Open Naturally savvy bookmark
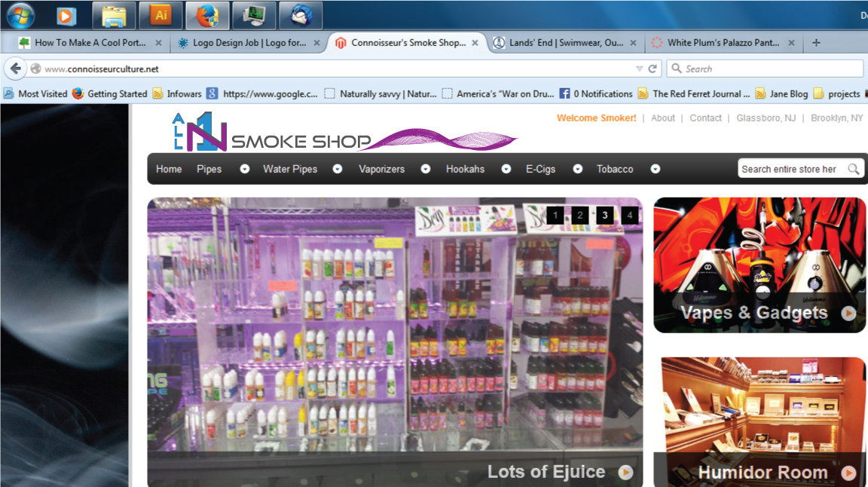Image resolution: width=868 pixels, height=487 pixels. pos(381,93)
